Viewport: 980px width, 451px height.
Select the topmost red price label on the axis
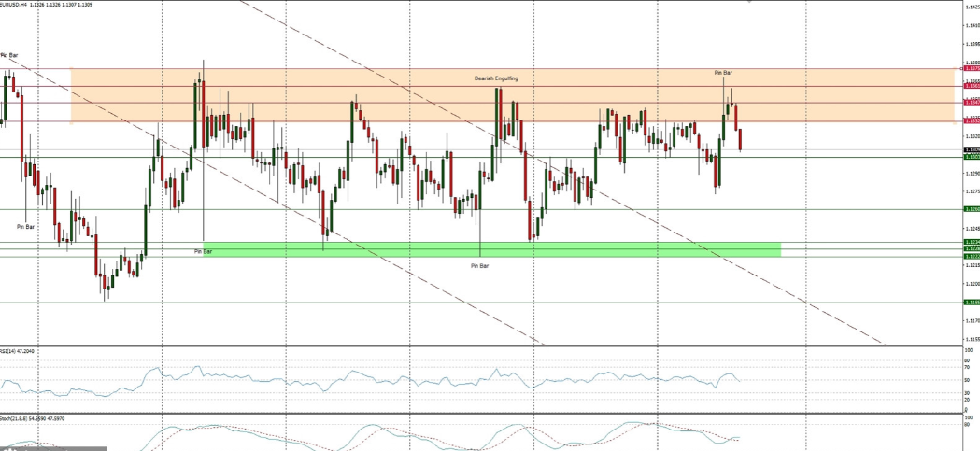point(971,68)
